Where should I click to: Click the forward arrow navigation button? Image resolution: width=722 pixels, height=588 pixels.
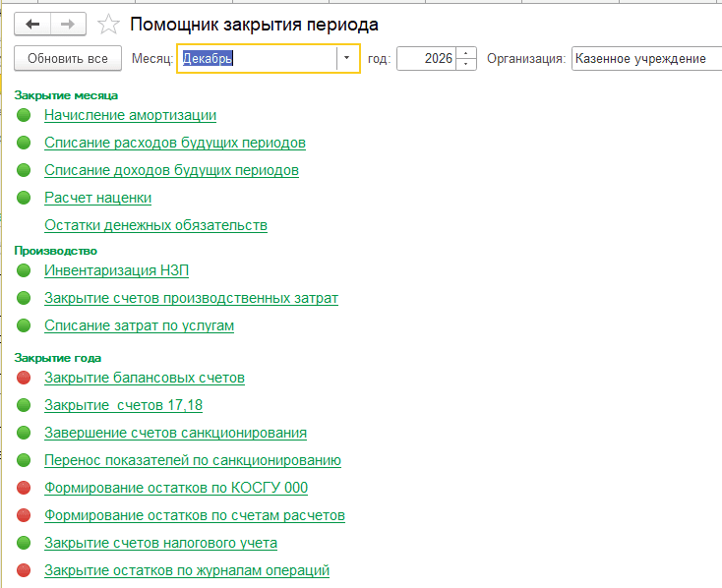coord(68,24)
